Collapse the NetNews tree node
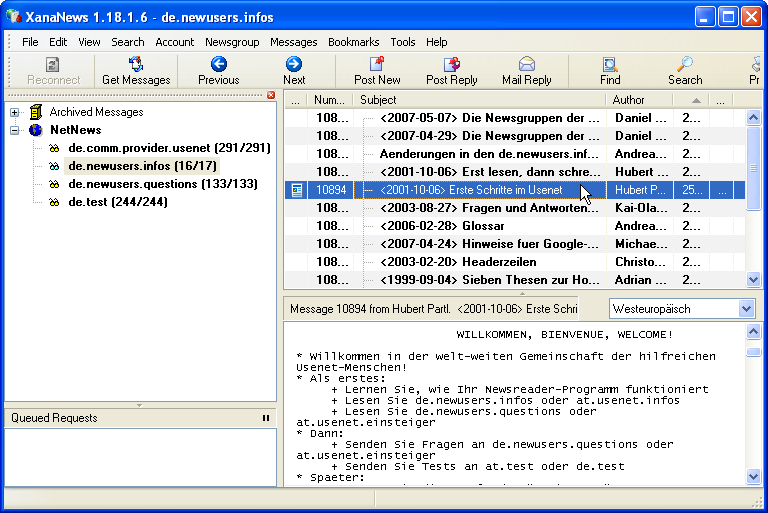This screenshot has height=513, width=768. point(15,130)
